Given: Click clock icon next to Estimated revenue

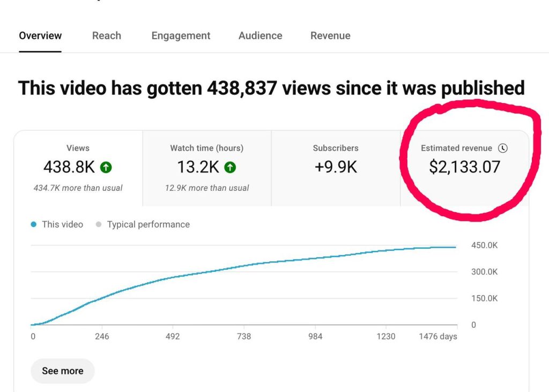Looking at the screenshot, I should point(502,148).
